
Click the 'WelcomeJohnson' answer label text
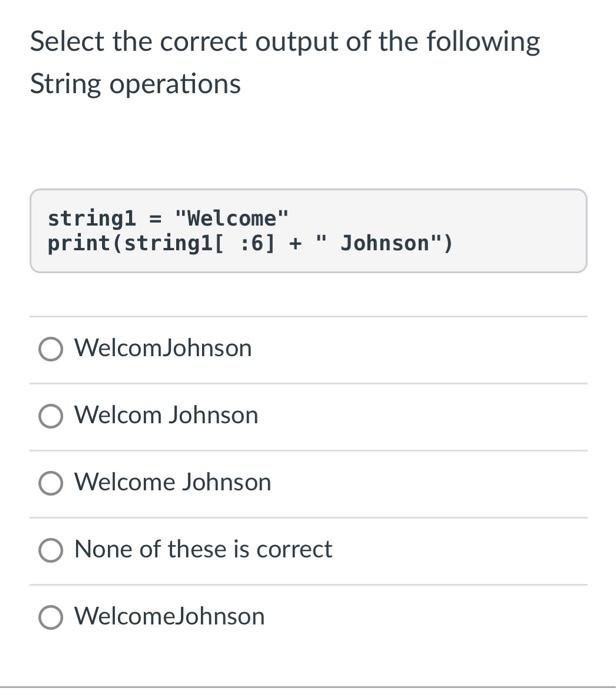point(170,616)
